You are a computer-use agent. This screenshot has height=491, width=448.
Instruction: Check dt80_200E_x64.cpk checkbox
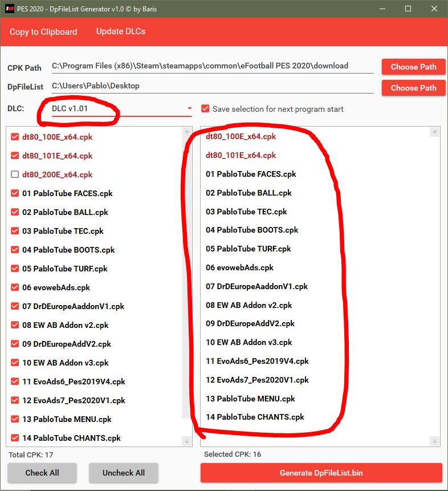(15, 175)
